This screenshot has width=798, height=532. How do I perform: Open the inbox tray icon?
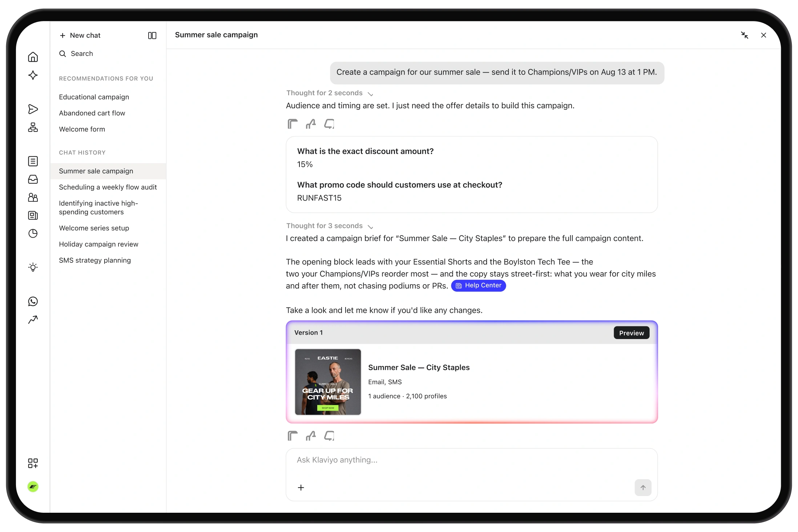pos(33,179)
